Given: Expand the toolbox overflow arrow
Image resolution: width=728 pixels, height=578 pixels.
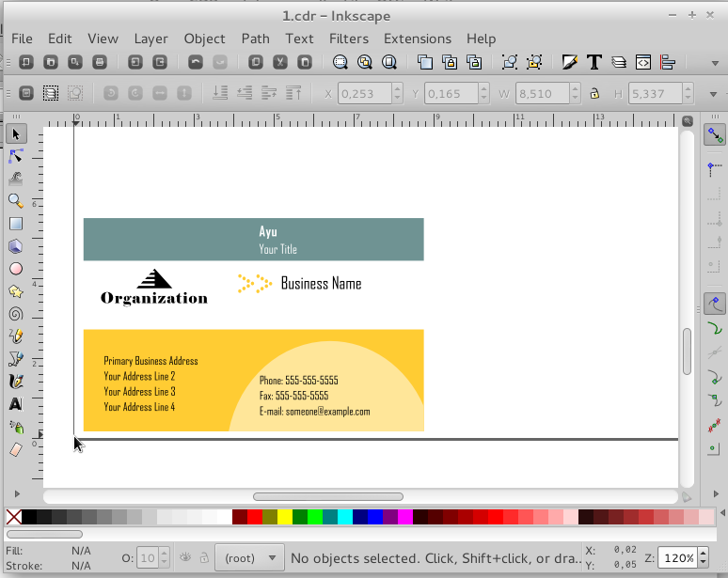Looking at the screenshot, I should pyautogui.click(x=17, y=494).
